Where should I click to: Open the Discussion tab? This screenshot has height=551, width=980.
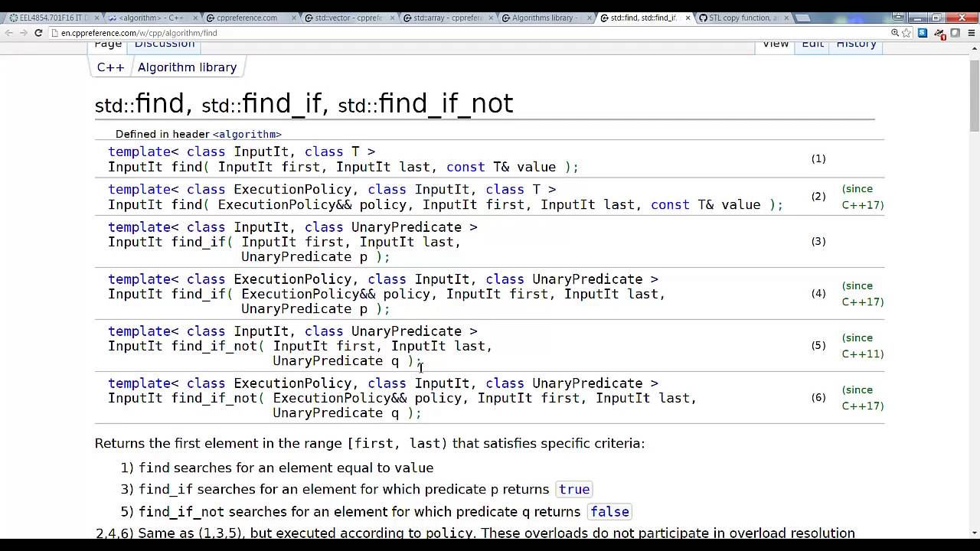pos(165,44)
